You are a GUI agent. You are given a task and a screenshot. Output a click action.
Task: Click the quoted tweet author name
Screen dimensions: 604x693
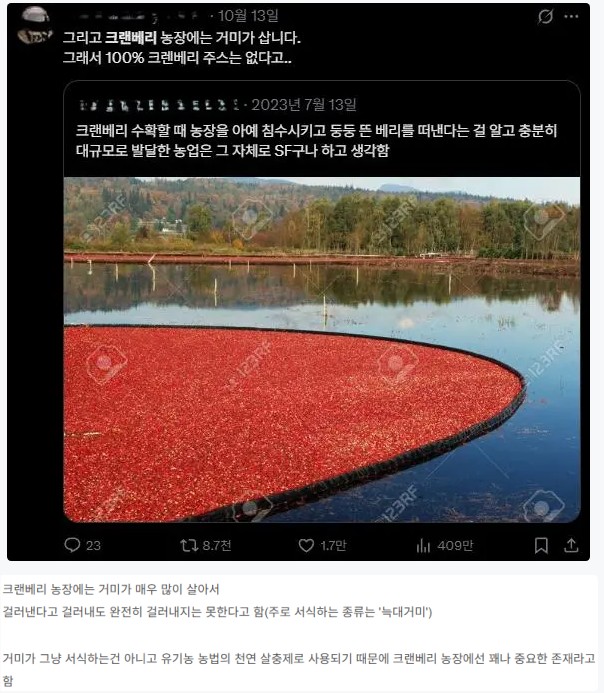click(160, 105)
